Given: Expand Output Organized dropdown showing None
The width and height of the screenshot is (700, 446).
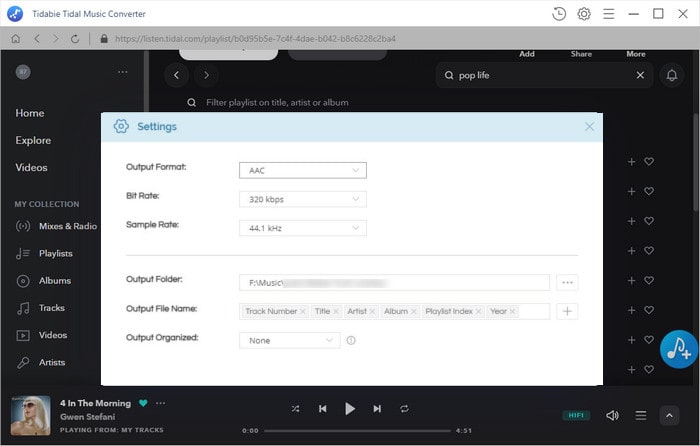Looking at the screenshot, I should point(289,341).
